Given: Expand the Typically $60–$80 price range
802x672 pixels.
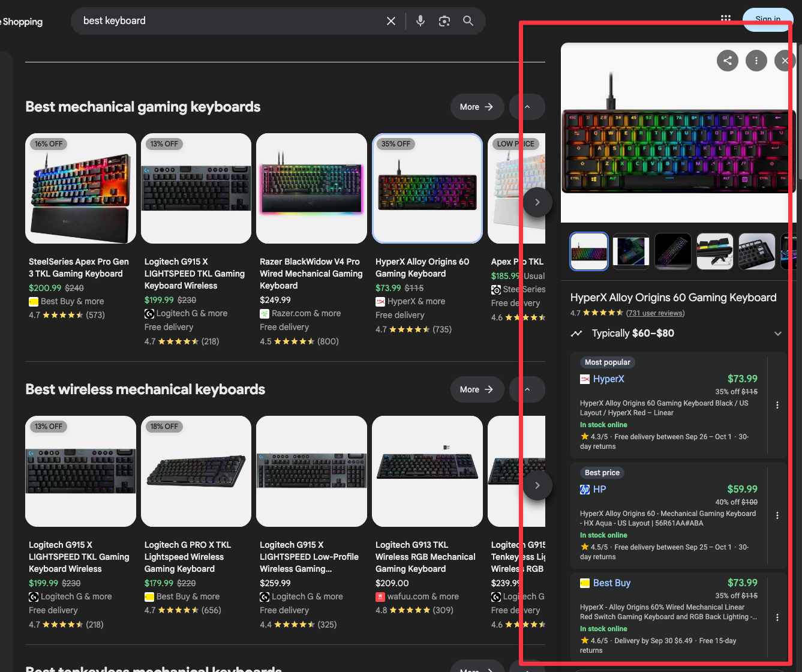Looking at the screenshot, I should point(778,334).
